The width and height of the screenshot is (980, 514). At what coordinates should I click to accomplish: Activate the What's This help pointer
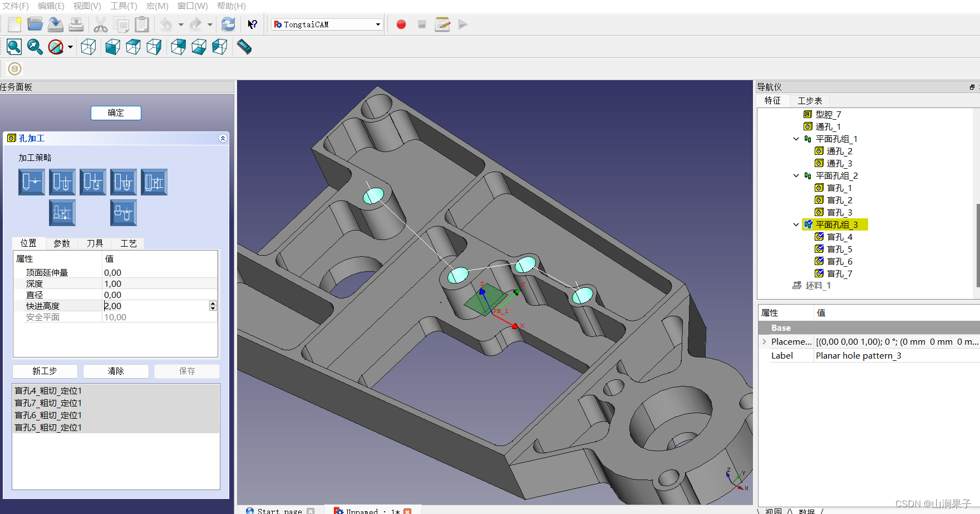tap(252, 25)
